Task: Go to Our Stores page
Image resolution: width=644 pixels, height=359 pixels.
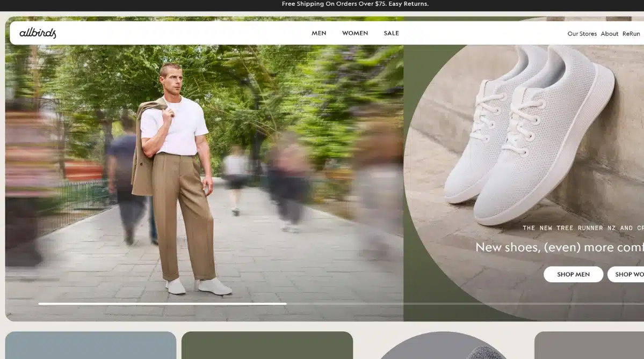Action: click(x=582, y=34)
